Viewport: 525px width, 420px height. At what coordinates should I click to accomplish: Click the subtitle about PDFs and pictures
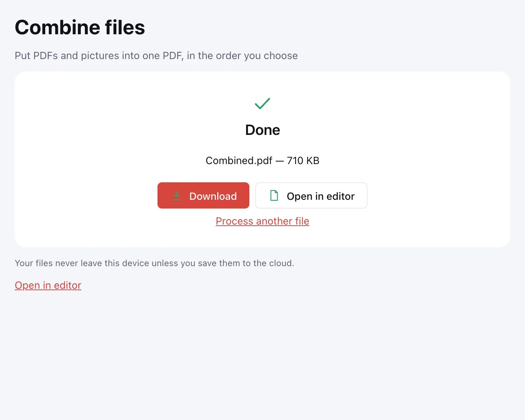156,55
